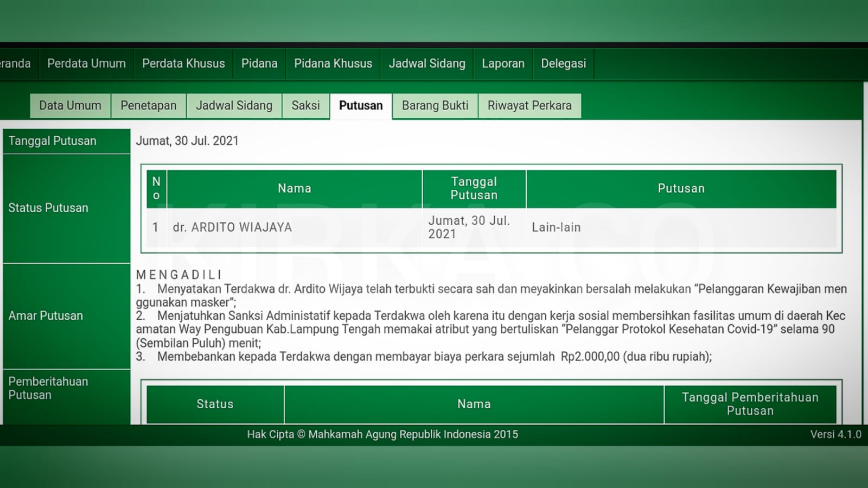The height and width of the screenshot is (488, 868).
Task: View the Saksi tab
Action: [x=305, y=105]
